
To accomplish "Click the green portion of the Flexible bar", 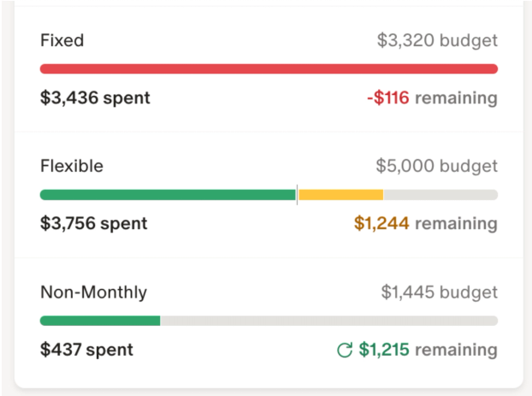I will 167,195.
